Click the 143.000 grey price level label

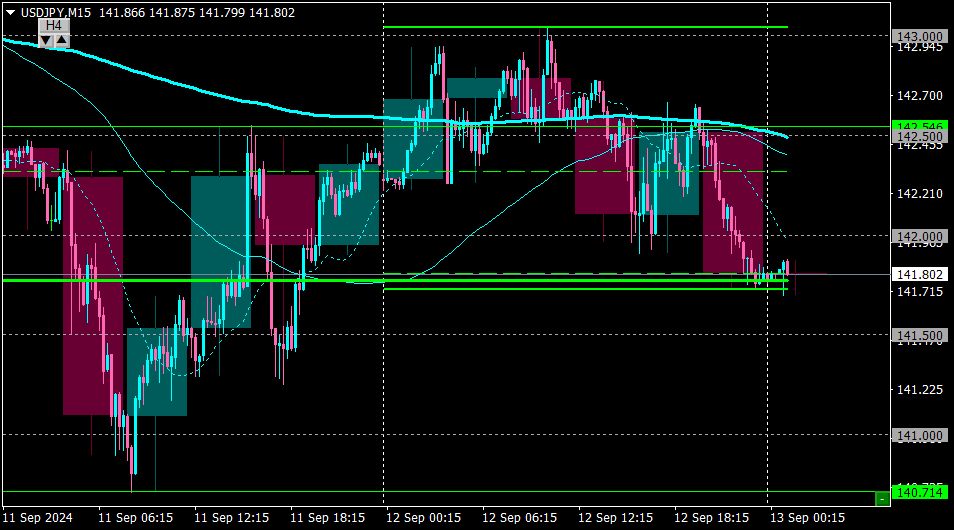(919, 37)
